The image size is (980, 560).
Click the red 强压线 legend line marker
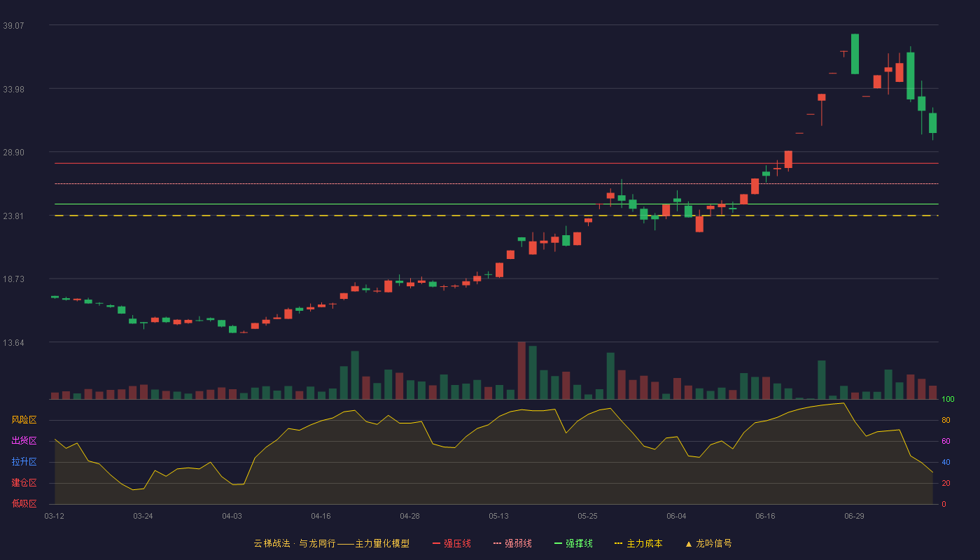pyautogui.click(x=436, y=543)
